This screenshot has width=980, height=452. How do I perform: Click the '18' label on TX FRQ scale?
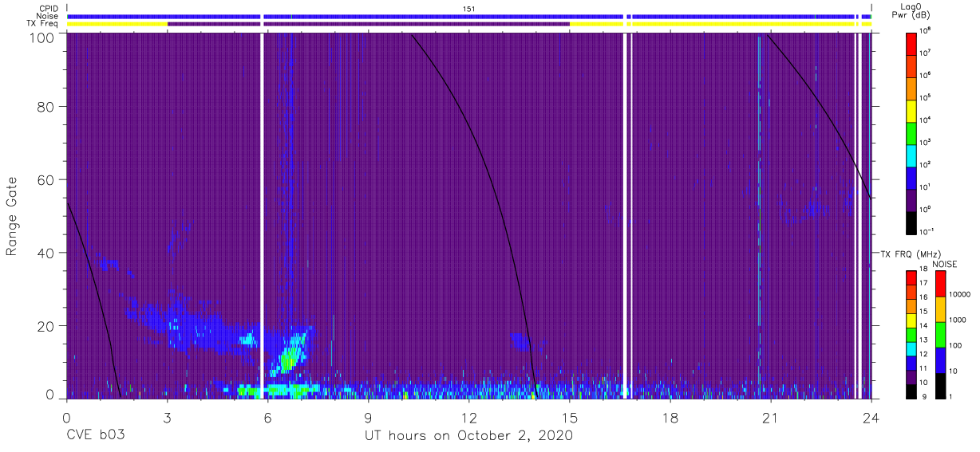[924, 270]
